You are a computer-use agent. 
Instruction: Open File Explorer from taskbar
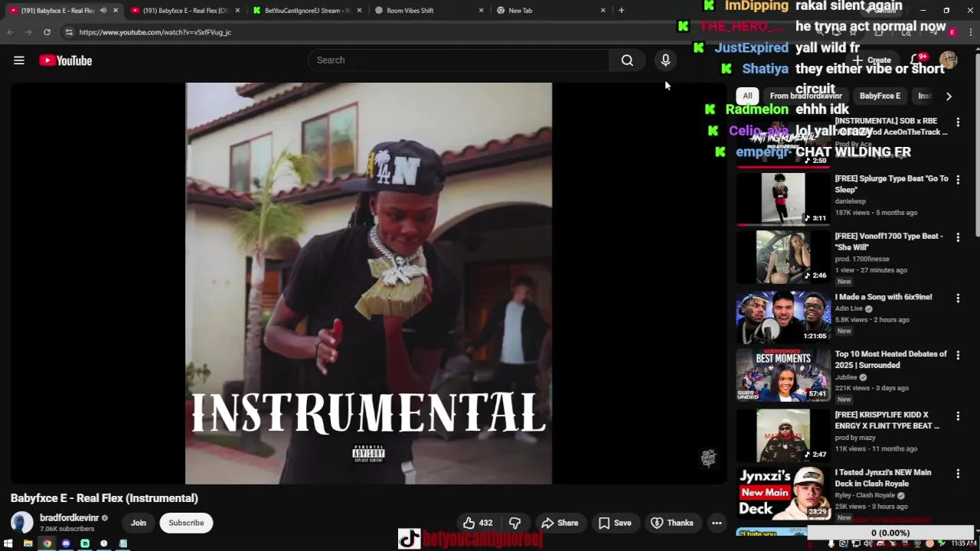click(x=28, y=543)
